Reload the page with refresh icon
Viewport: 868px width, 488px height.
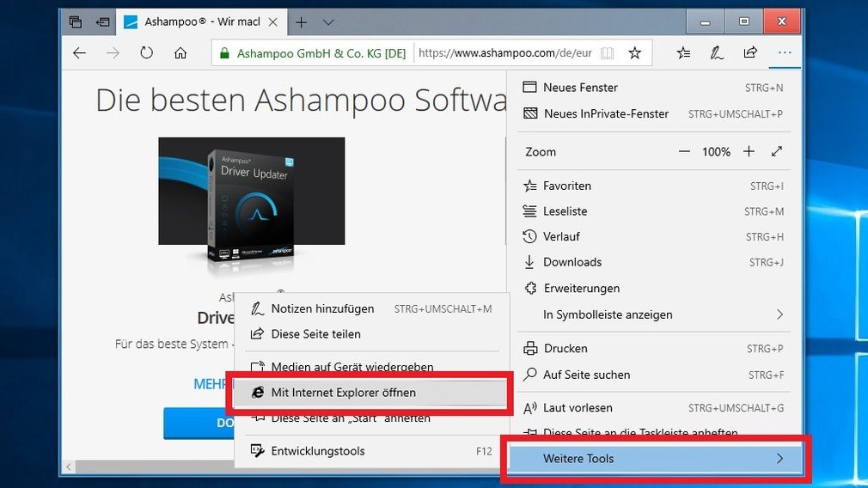point(146,53)
